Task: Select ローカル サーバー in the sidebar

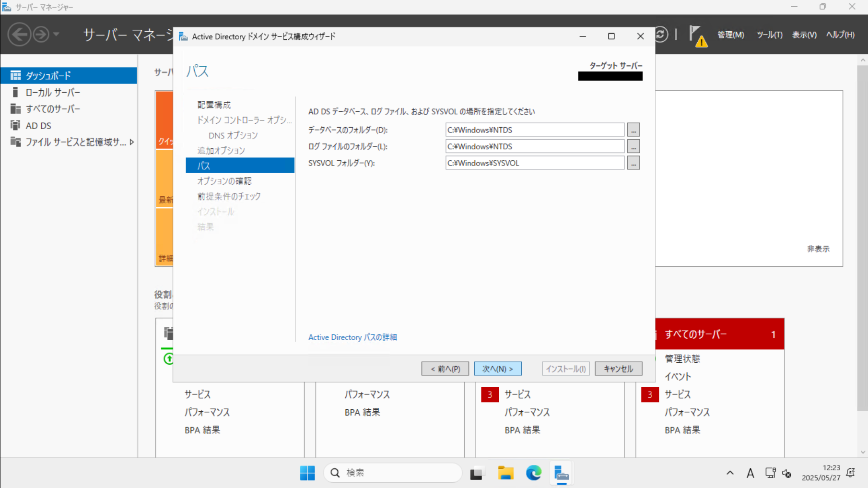Action: click(69, 92)
